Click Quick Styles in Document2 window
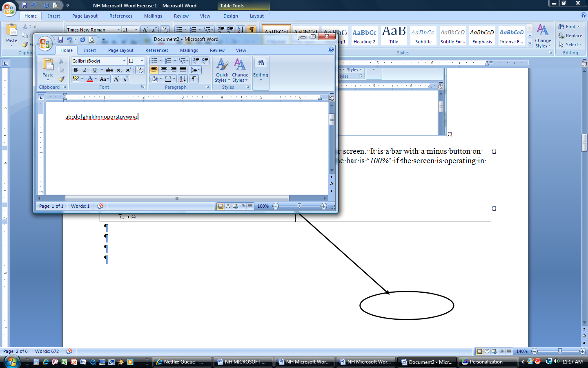588x368 pixels. 222,70
